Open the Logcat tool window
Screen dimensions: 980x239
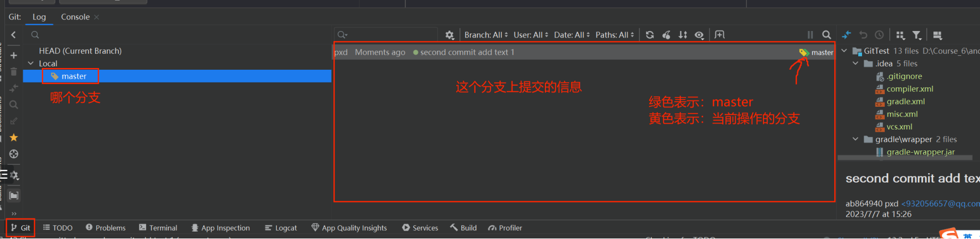(x=281, y=228)
